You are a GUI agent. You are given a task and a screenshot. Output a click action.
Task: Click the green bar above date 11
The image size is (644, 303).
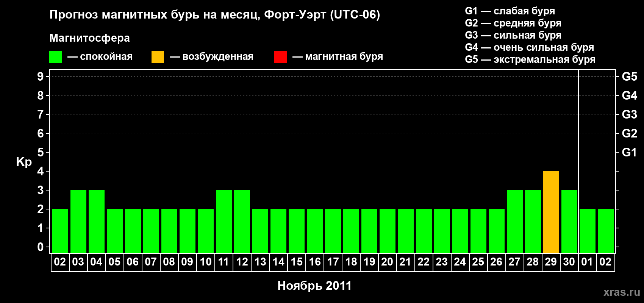click(x=224, y=222)
